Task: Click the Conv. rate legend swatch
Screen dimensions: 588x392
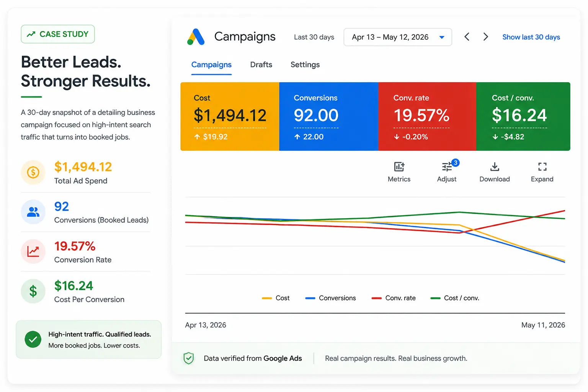Action: click(377, 298)
